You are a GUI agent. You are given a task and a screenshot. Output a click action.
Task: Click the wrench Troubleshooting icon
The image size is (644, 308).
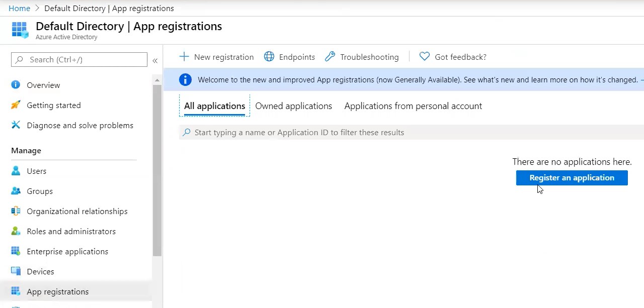point(330,57)
